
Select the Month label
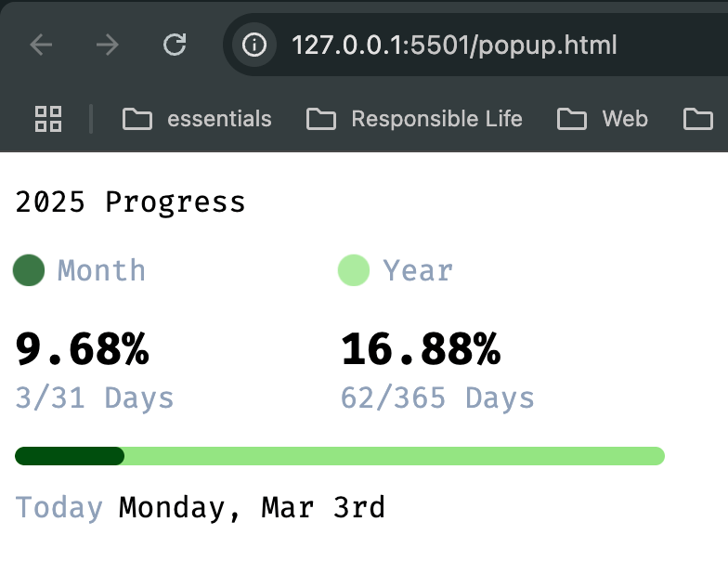pyautogui.click(x=101, y=270)
